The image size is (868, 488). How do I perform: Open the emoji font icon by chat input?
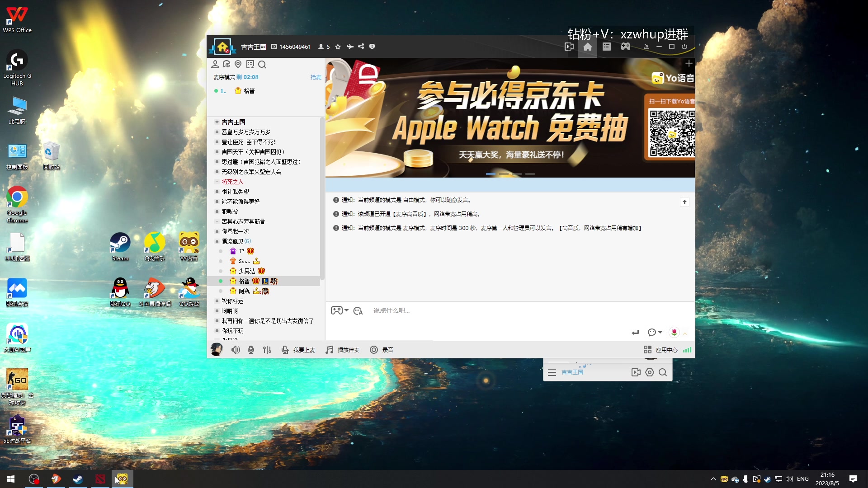coord(358,311)
